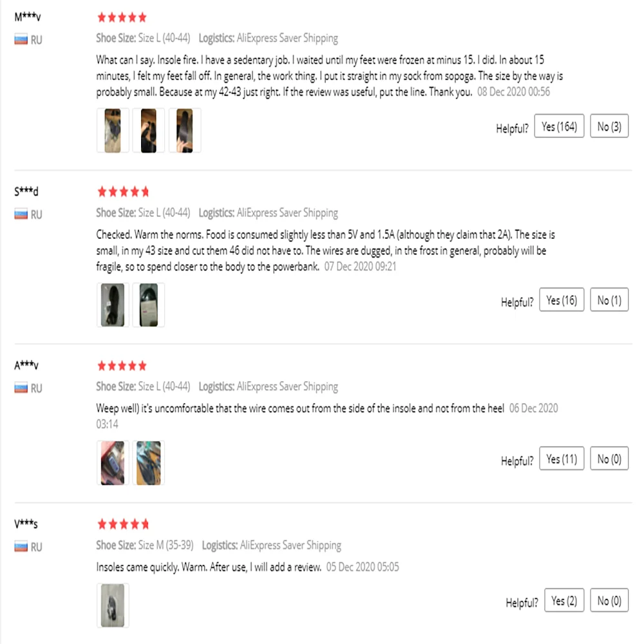
Task: Click the star rating on V***s's review
Action: pyautogui.click(x=122, y=524)
